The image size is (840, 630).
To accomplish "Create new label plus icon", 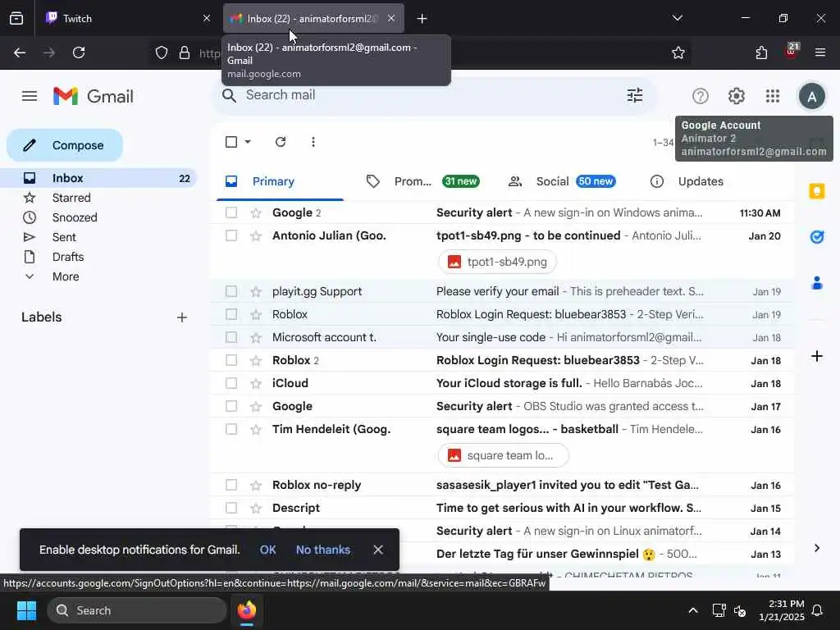I will tap(181, 317).
